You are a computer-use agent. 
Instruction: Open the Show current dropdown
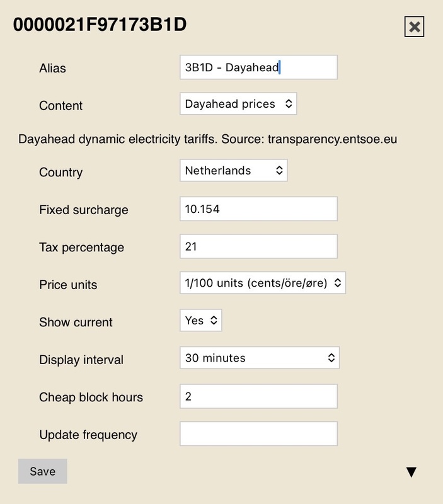tap(200, 320)
